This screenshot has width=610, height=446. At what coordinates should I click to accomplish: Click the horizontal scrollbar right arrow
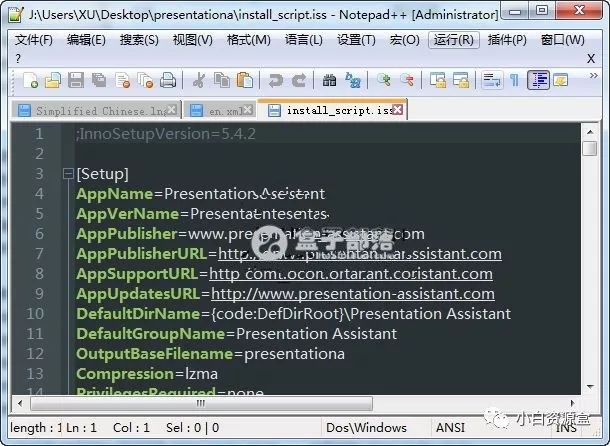pyautogui.click(x=573, y=403)
